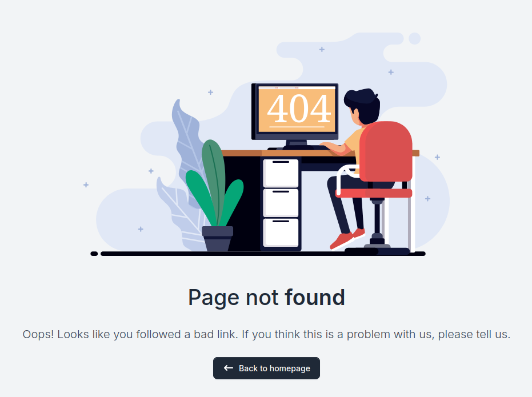Select the Page not found heading

[x=266, y=298]
